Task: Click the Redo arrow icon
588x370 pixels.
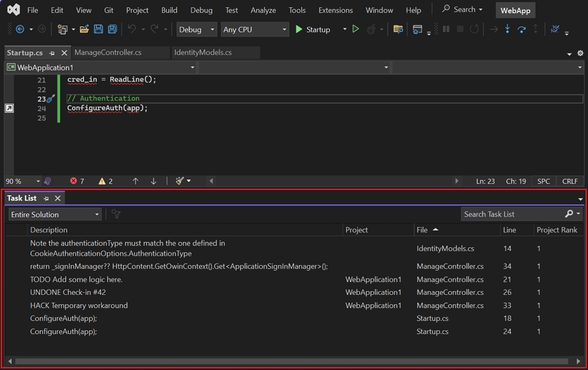Action: pyautogui.click(x=154, y=29)
